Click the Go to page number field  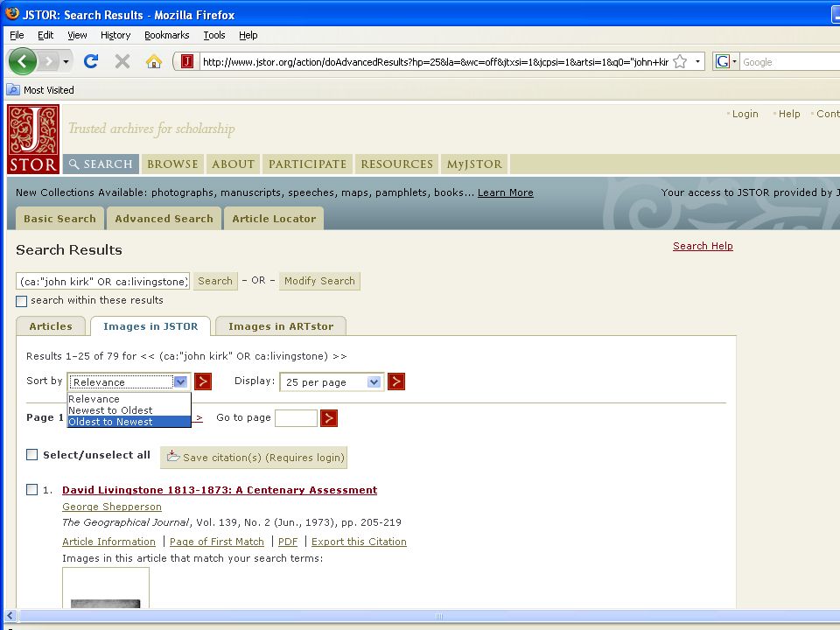click(296, 418)
